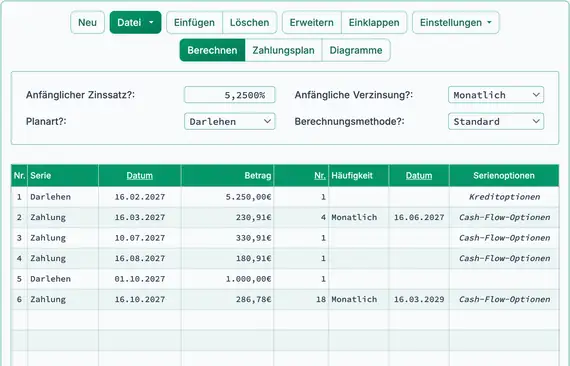This screenshot has width=570, height=366.
Task: Click end date 16.06.2027
Action: 419,217
